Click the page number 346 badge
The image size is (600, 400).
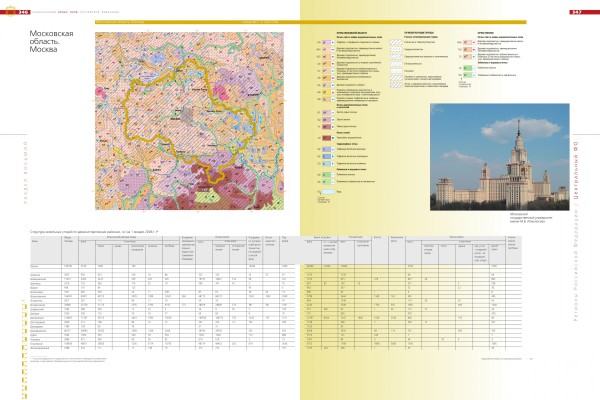[x=25, y=11]
